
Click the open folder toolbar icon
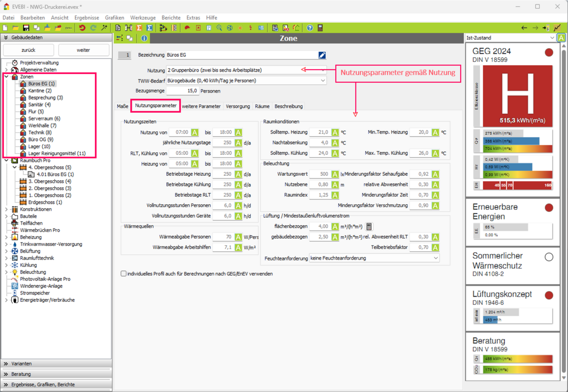(x=16, y=28)
